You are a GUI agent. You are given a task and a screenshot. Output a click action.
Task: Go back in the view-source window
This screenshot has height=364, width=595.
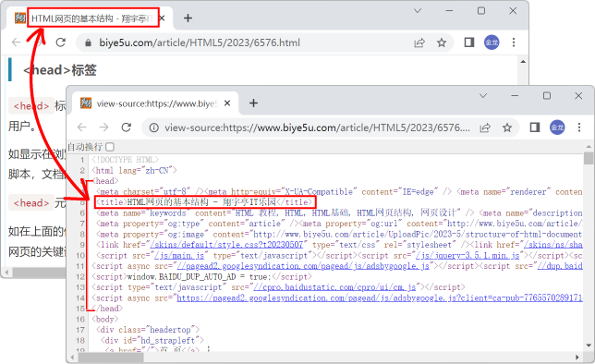click(x=82, y=127)
